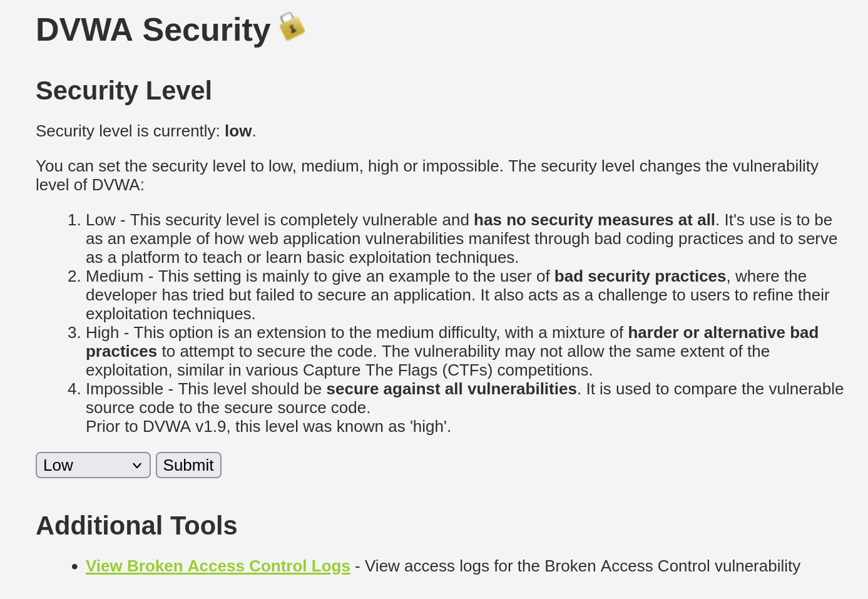
Task: Click the Additional Tools heading
Action: pyautogui.click(x=136, y=526)
